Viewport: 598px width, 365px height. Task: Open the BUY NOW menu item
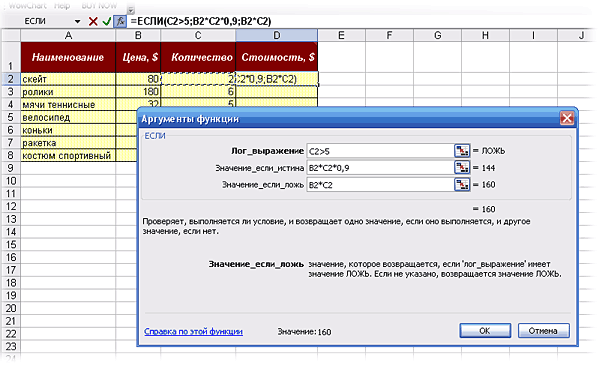pyautogui.click(x=99, y=6)
